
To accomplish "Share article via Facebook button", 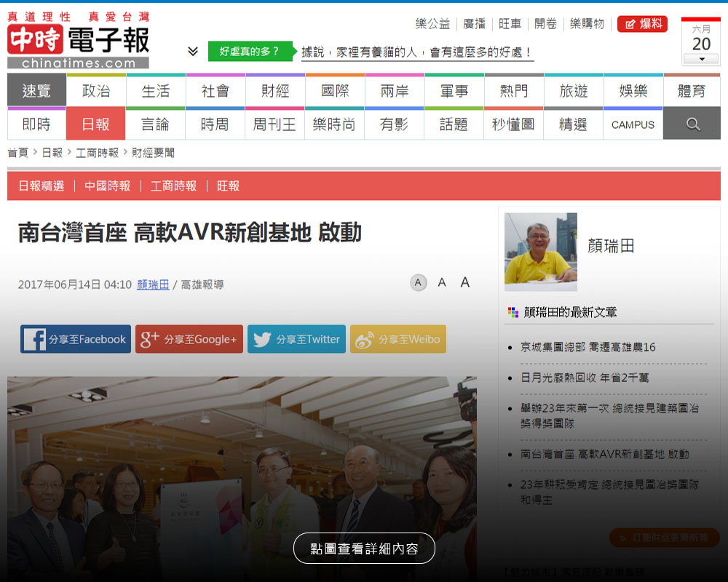I will pyautogui.click(x=76, y=339).
